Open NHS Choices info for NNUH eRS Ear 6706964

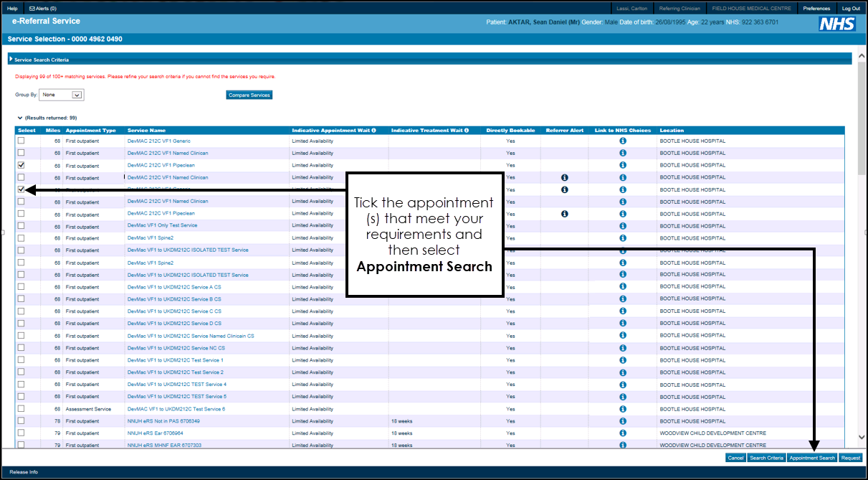pyautogui.click(x=622, y=433)
